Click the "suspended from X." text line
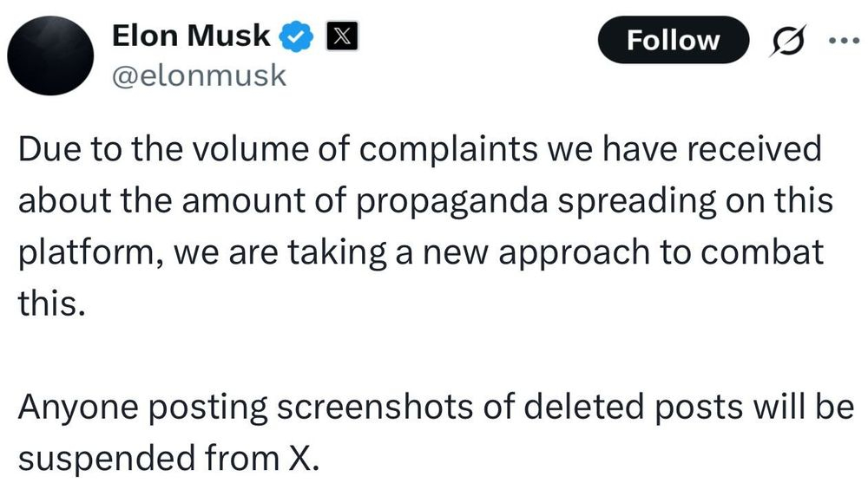This screenshot has width=868, height=483. [169, 459]
